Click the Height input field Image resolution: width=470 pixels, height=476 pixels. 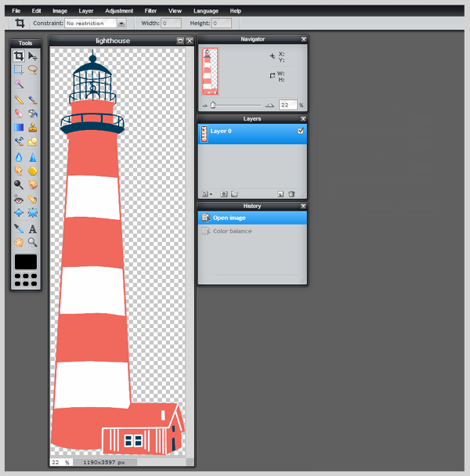pyautogui.click(x=221, y=23)
